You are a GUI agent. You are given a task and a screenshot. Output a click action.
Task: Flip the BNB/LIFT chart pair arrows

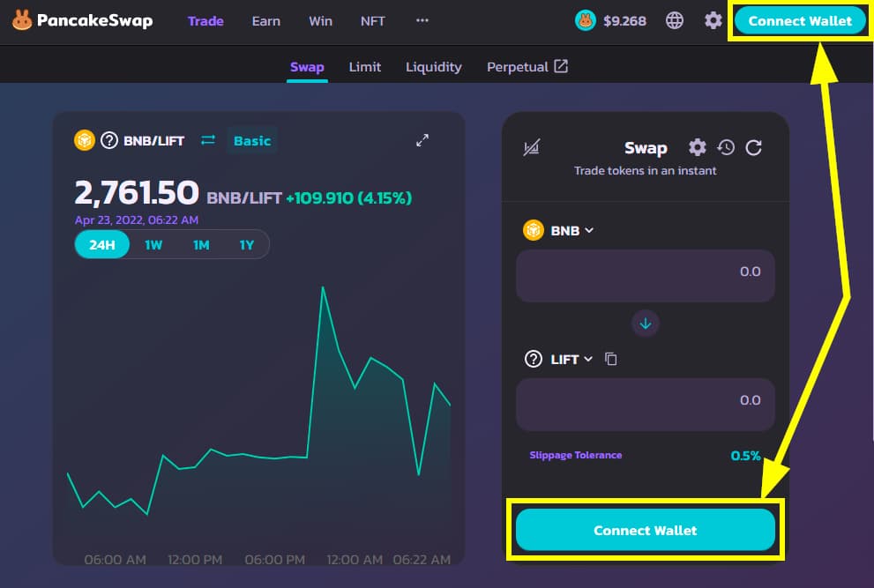click(x=208, y=140)
